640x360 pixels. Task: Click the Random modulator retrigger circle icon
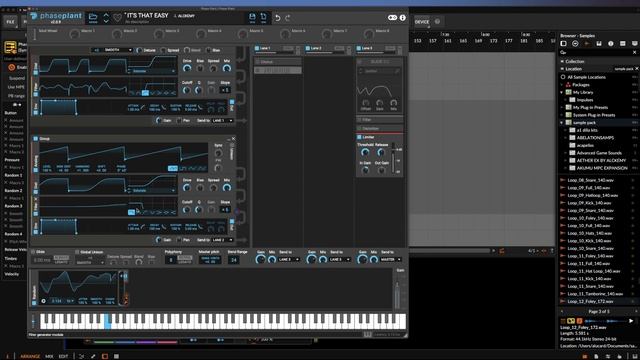(x=44, y=301)
